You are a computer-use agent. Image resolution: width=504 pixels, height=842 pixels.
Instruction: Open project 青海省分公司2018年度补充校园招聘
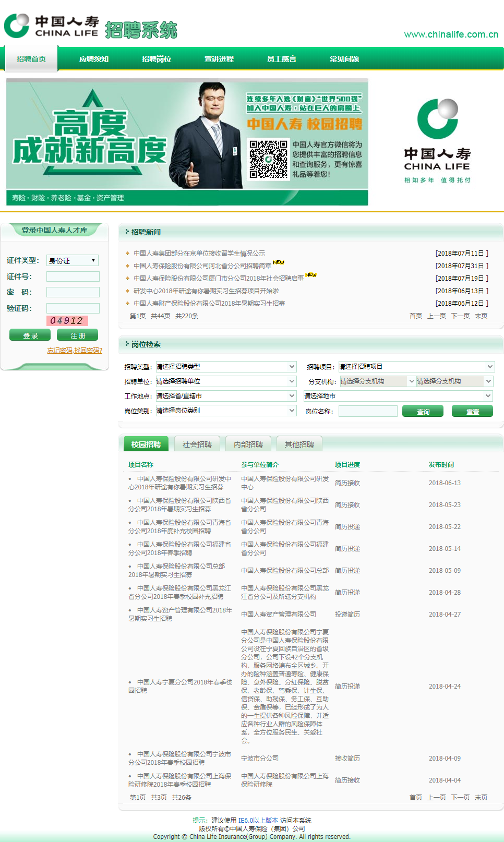pyautogui.click(x=180, y=526)
